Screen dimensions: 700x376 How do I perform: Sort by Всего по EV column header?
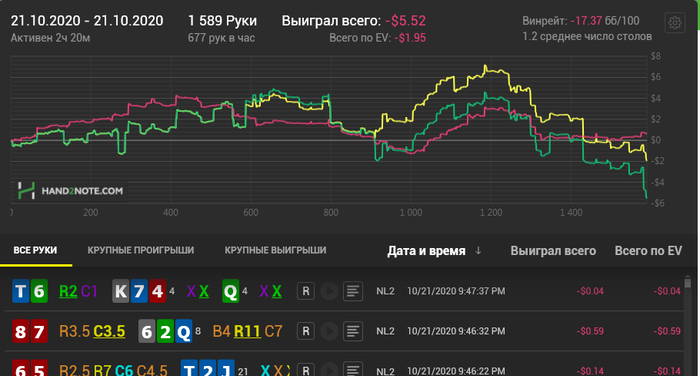tap(648, 251)
